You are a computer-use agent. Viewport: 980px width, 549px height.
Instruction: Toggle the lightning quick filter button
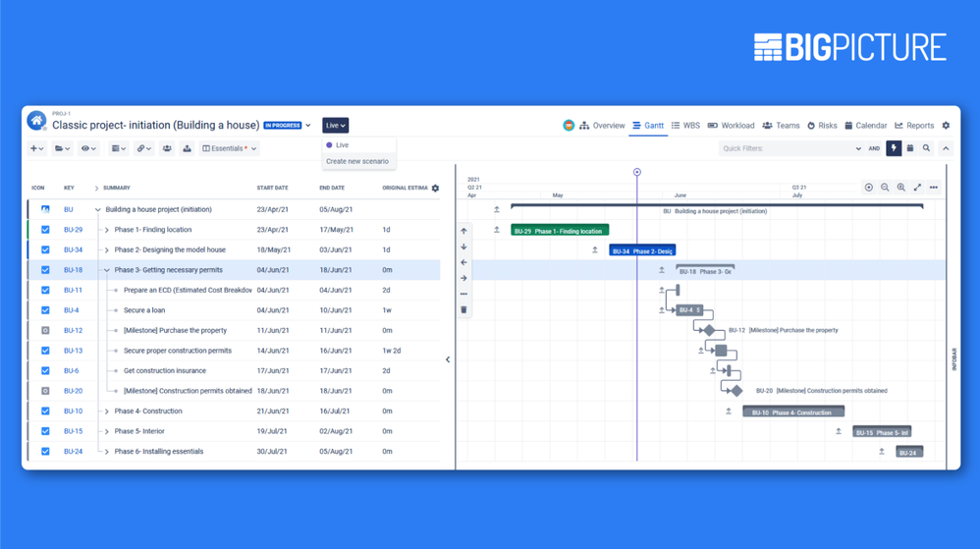point(894,148)
